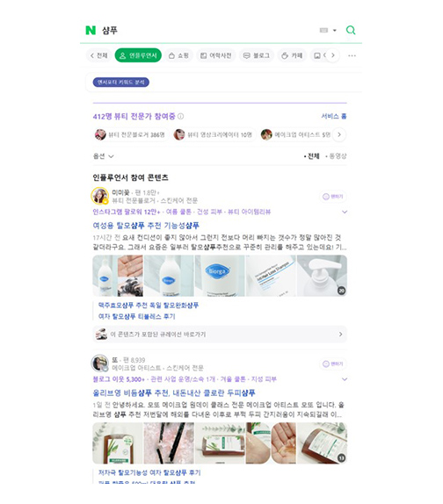Toggle fan button for first influencer
This screenshot has height=504, width=443.
point(333,197)
